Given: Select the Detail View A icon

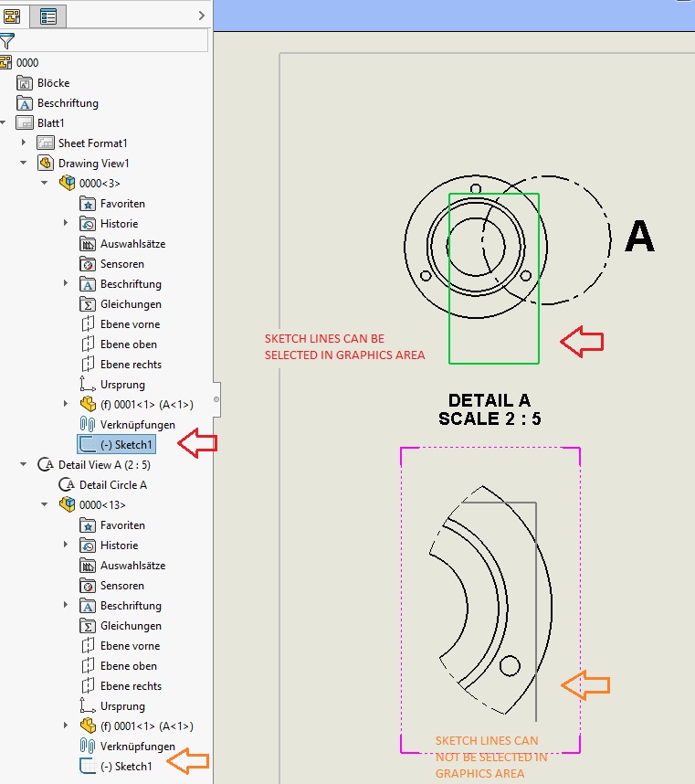Looking at the screenshot, I should click(46, 464).
